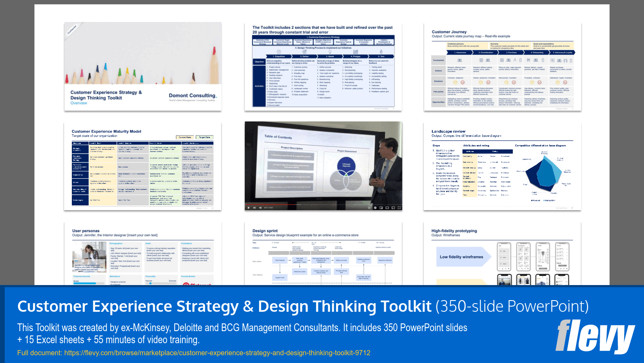The height and width of the screenshot is (363, 644).
Task: Cast the video to another screen
Action: click(x=393, y=208)
